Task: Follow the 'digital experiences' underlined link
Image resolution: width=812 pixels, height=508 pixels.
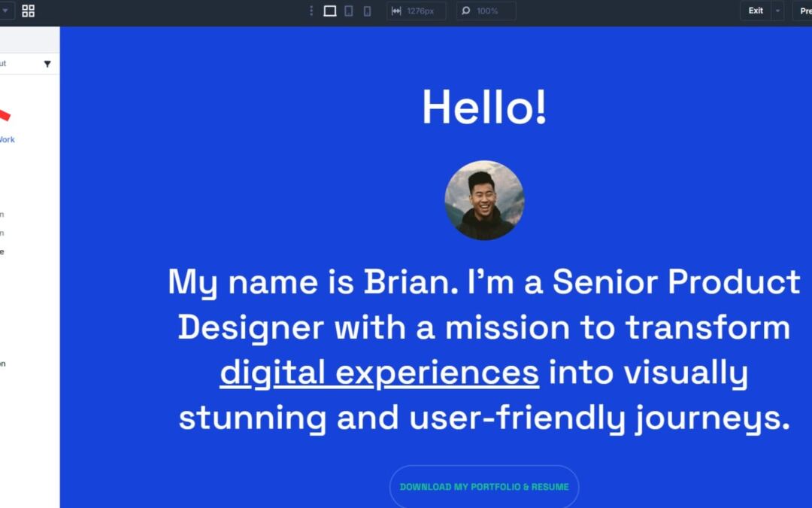Action: coord(379,373)
